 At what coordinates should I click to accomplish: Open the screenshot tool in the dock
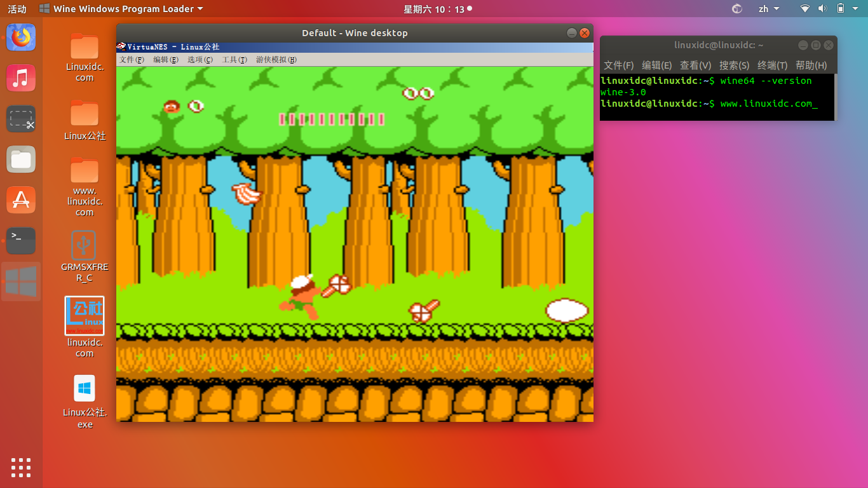[21, 119]
